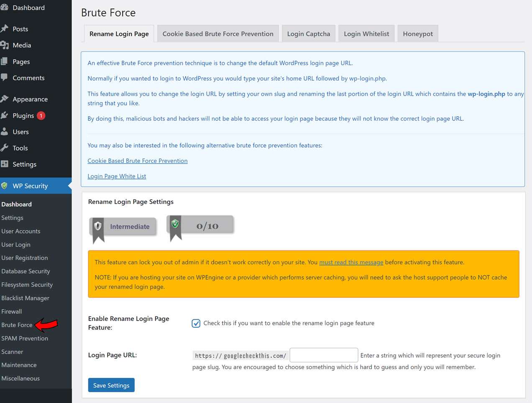This screenshot has width=532, height=403.
Task: Click the Dashboard gauge icon
Action: [4, 8]
